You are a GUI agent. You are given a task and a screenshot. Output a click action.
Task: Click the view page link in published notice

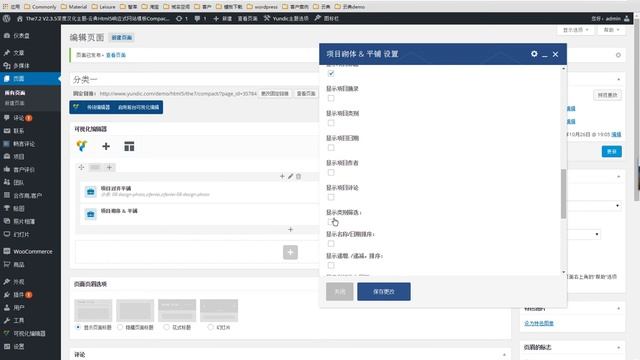[x=116, y=55]
